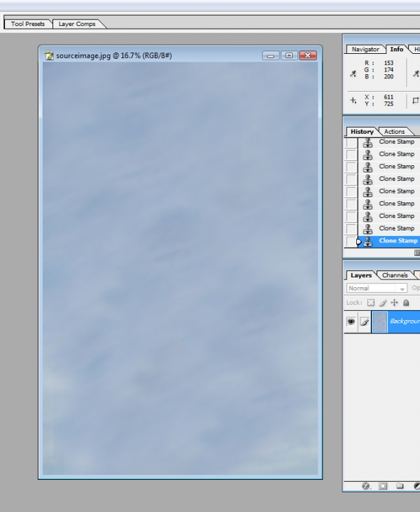Click the sourceimage.jpg document icon
Image resolution: width=420 pixels, height=512 pixels.
48,55
